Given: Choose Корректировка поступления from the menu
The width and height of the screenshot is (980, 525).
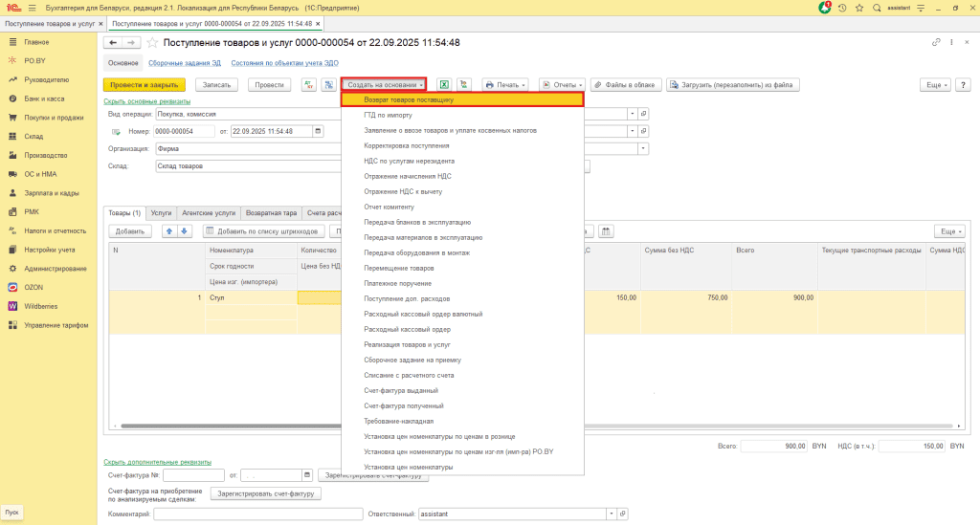Looking at the screenshot, I should click(407, 145).
